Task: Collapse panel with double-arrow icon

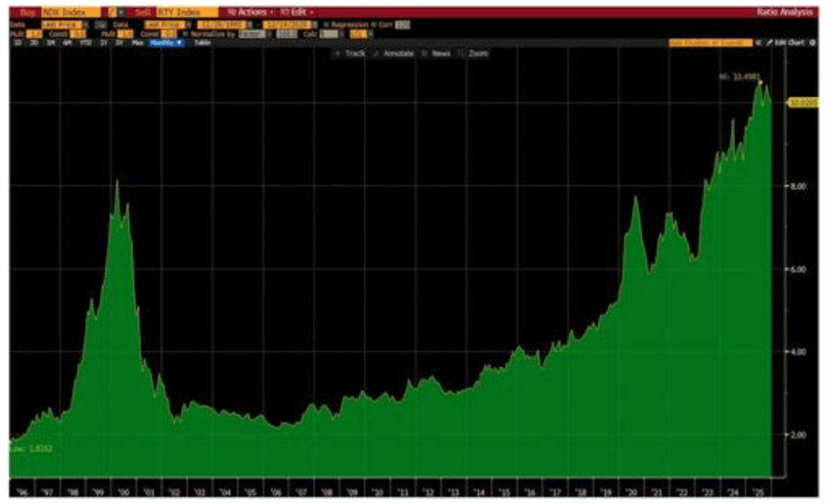Action: tap(758, 42)
